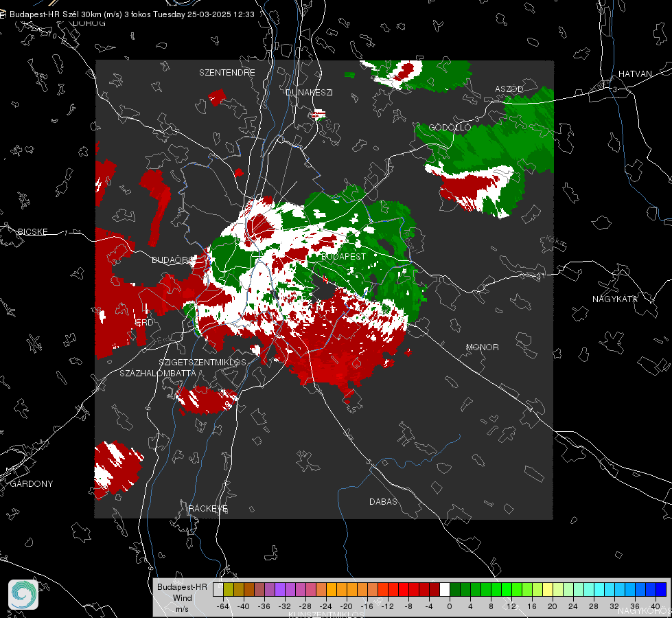This screenshot has width=672, height=618.
Task: Click the 0 legend scale value
Action: click(x=449, y=606)
